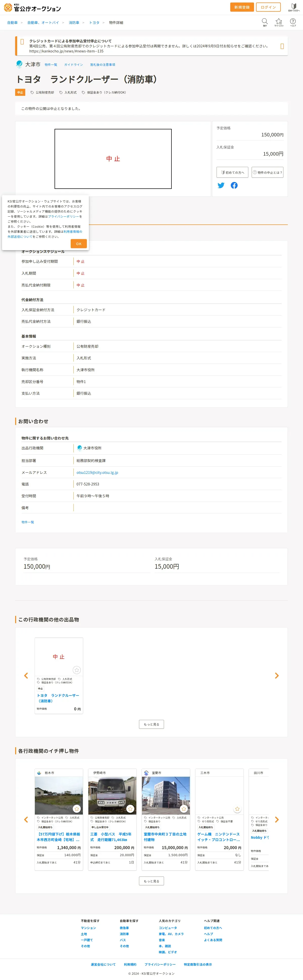
Task: Click 大津市 emblem icon near title
Action: tap(19, 64)
